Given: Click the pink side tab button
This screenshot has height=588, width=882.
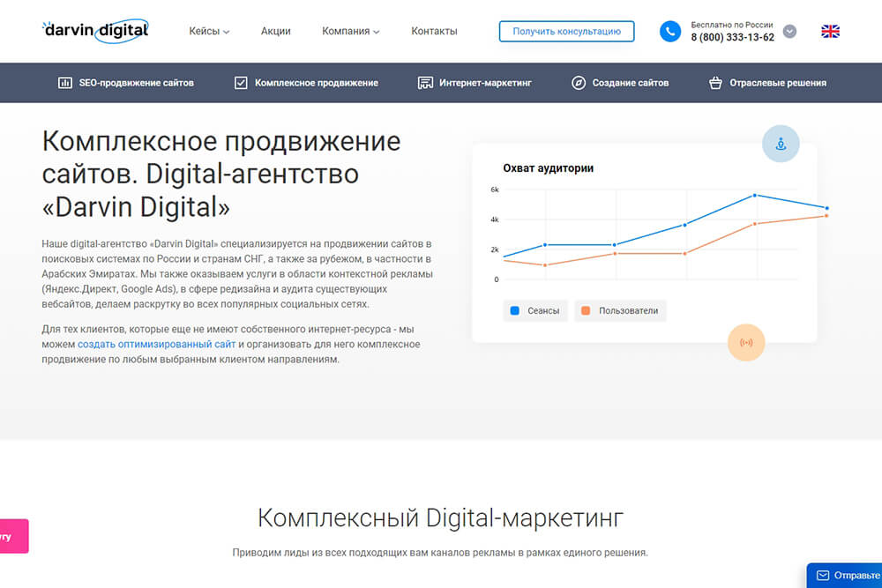Looking at the screenshot, I should 14,536.
